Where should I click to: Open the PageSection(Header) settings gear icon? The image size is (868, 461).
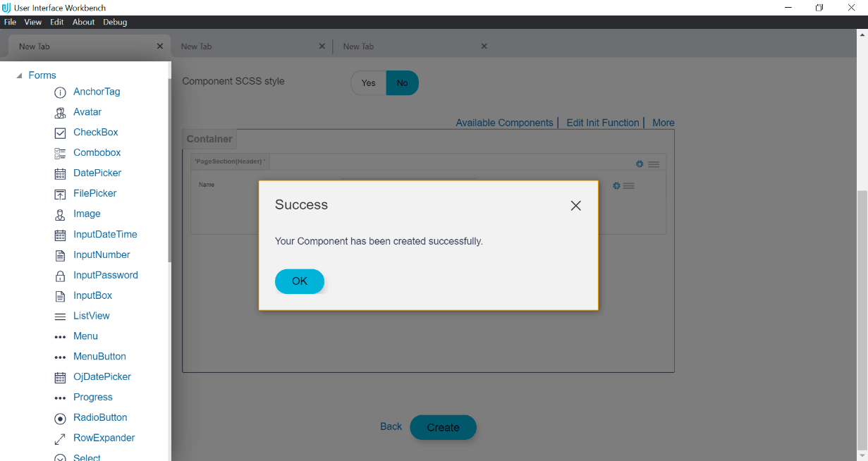[640, 164]
